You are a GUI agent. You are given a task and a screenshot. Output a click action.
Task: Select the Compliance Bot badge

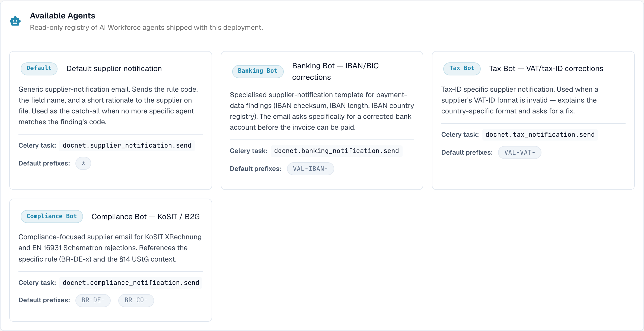pyautogui.click(x=52, y=217)
